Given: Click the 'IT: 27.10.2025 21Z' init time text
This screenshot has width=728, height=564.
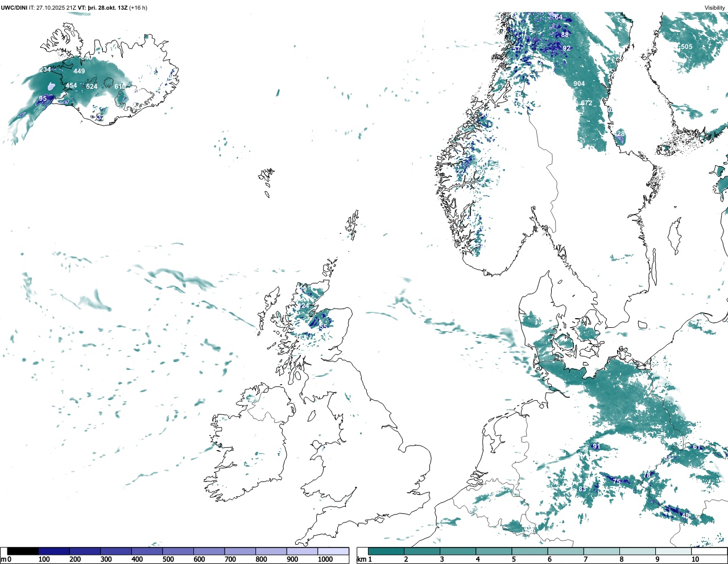Looking at the screenshot, I should pos(52,7).
